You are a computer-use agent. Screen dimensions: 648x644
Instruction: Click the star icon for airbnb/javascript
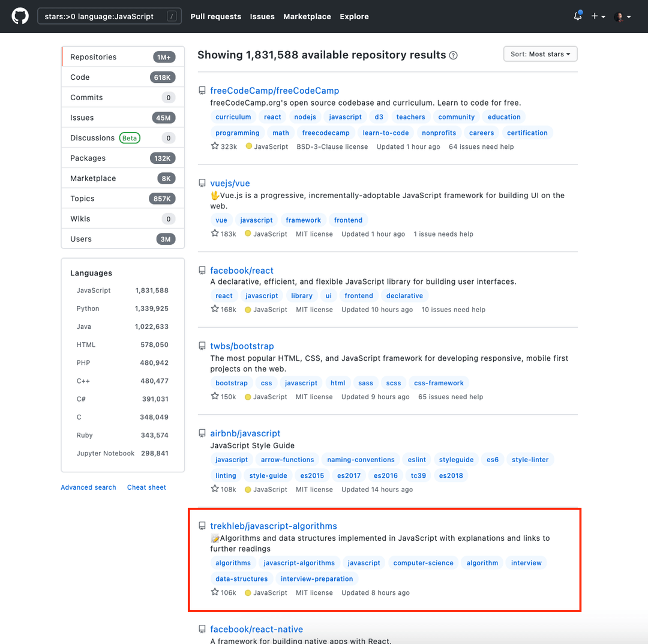point(215,489)
